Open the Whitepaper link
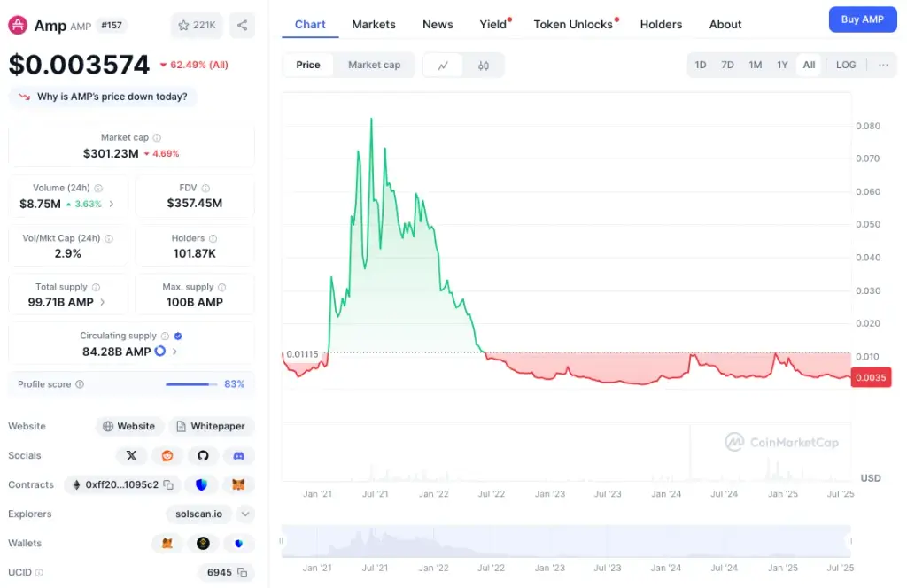Viewport: 907px width, 588px height. (x=212, y=426)
